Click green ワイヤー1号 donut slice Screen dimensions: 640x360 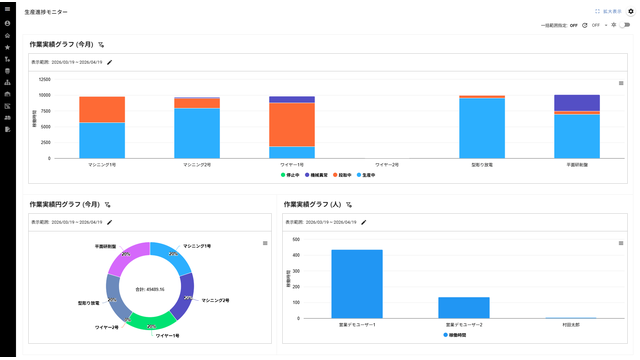click(152, 322)
